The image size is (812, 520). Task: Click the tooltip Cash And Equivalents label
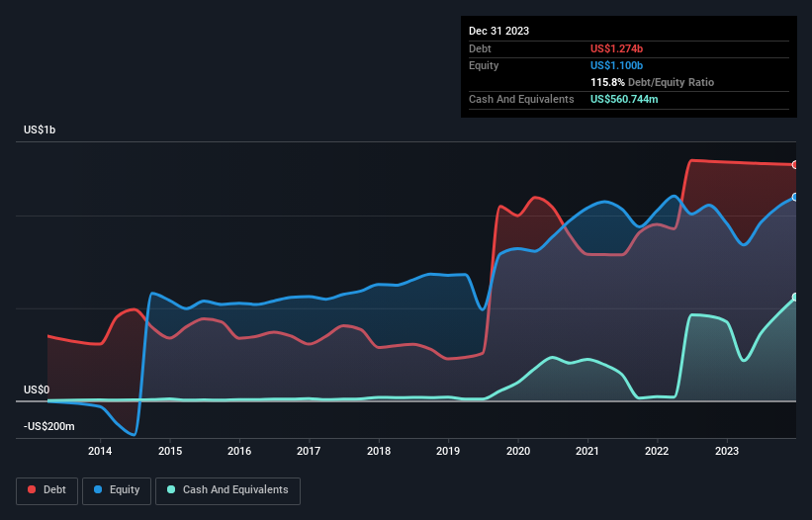tap(521, 99)
